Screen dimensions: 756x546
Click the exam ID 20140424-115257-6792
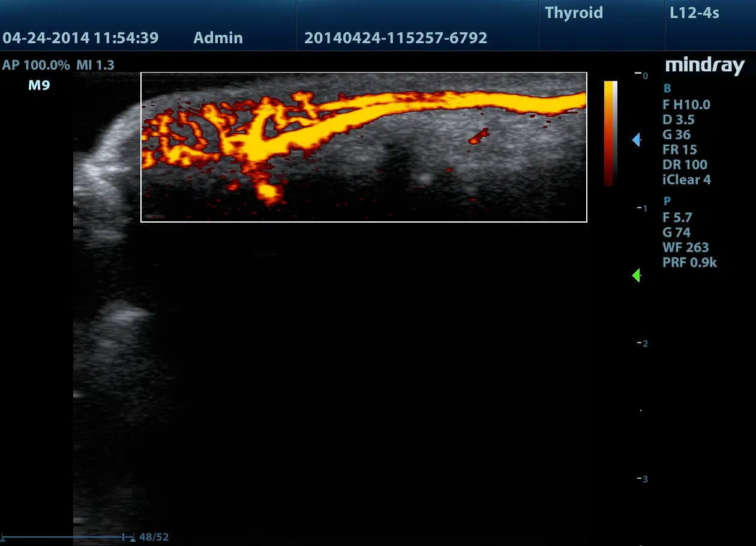[395, 38]
